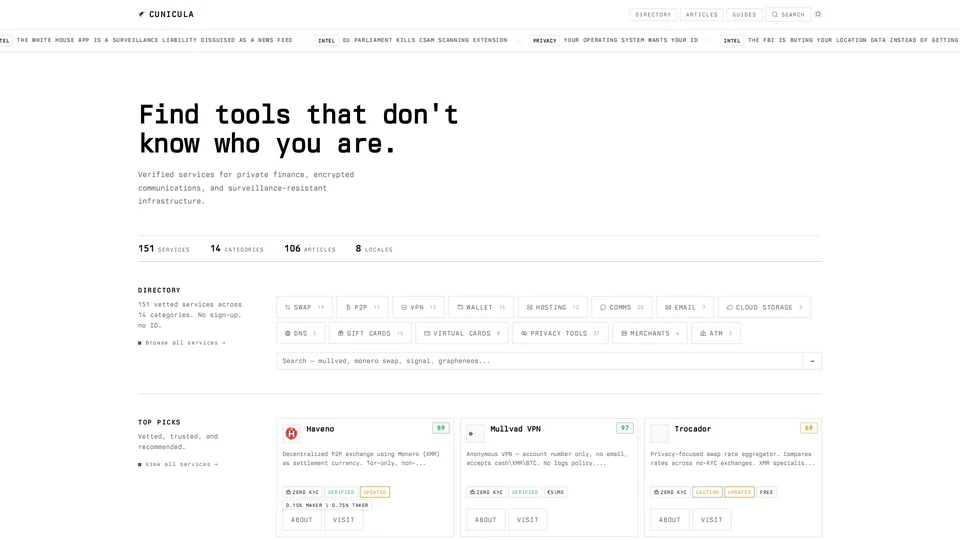Open the ATM category chip
The width and height of the screenshot is (960, 540).
click(716, 333)
